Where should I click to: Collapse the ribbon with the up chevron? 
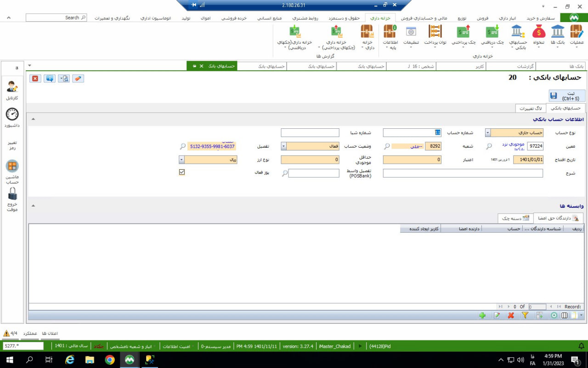coord(9,17)
